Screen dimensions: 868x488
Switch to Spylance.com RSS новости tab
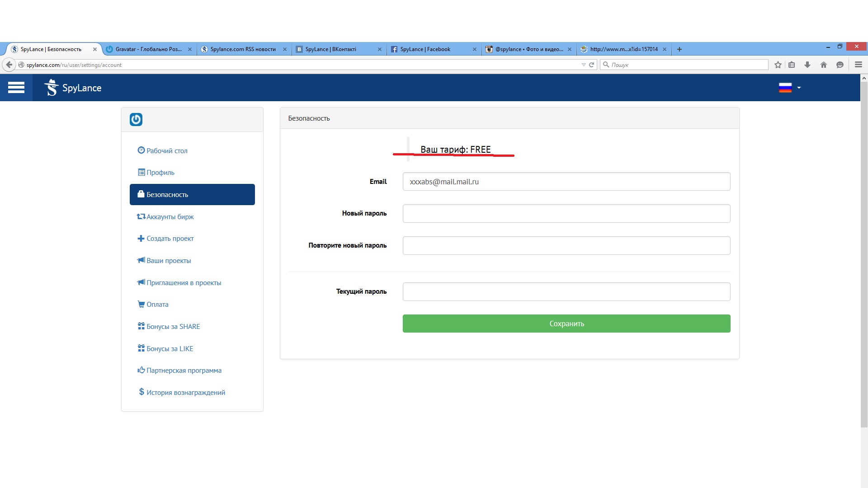pyautogui.click(x=243, y=49)
